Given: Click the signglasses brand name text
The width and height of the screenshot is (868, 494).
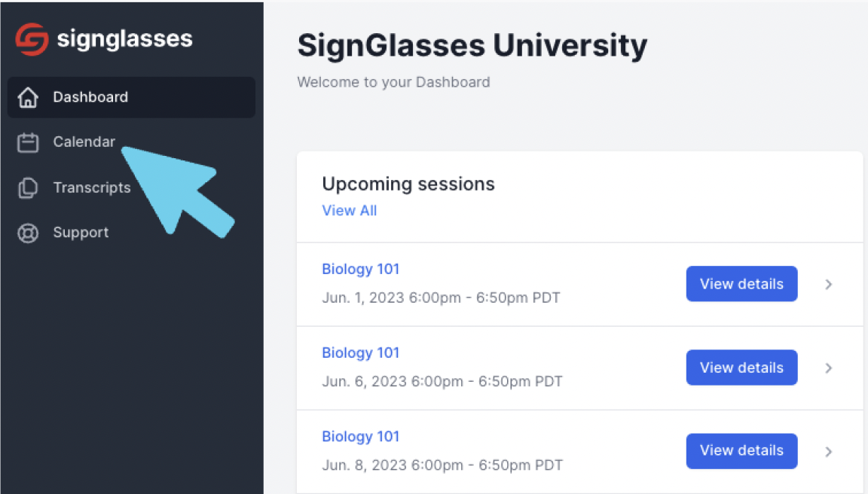Looking at the screenshot, I should pos(125,40).
